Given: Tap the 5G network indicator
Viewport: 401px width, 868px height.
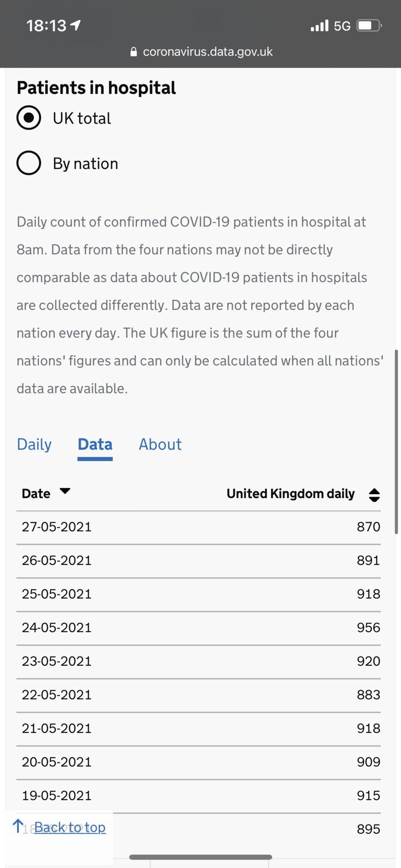Looking at the screenshot, I should click(x=342, y=26).
